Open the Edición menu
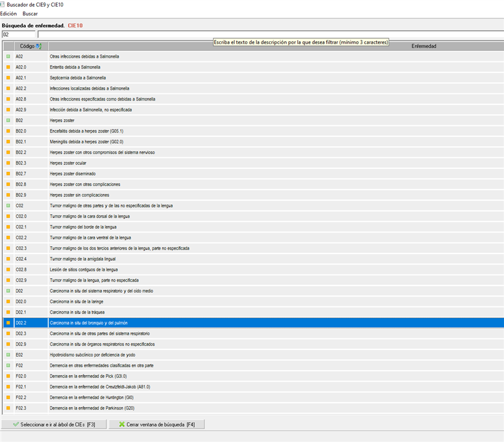This screenshot has width=504, height=442. tap(9, 14)
